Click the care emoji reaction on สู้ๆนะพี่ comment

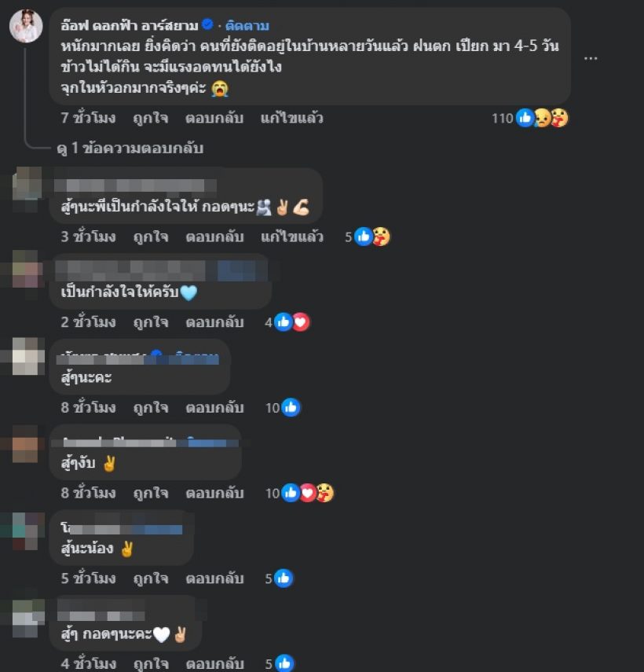(381, 237)
